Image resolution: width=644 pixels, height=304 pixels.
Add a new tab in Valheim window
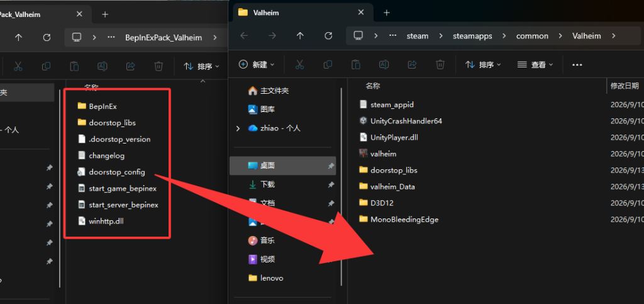[x=387, y=13]
